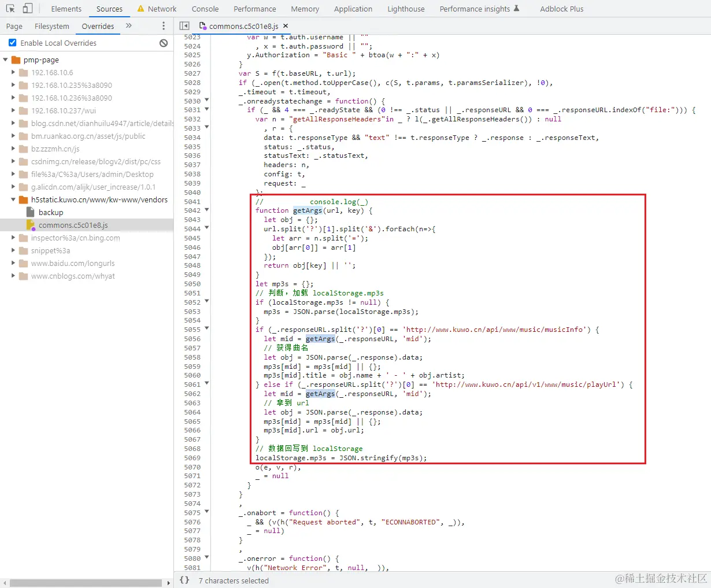Viewport: 711px width, 588px height.
Task: Open the Adblock Plus panel
Action: click(562, 9)
